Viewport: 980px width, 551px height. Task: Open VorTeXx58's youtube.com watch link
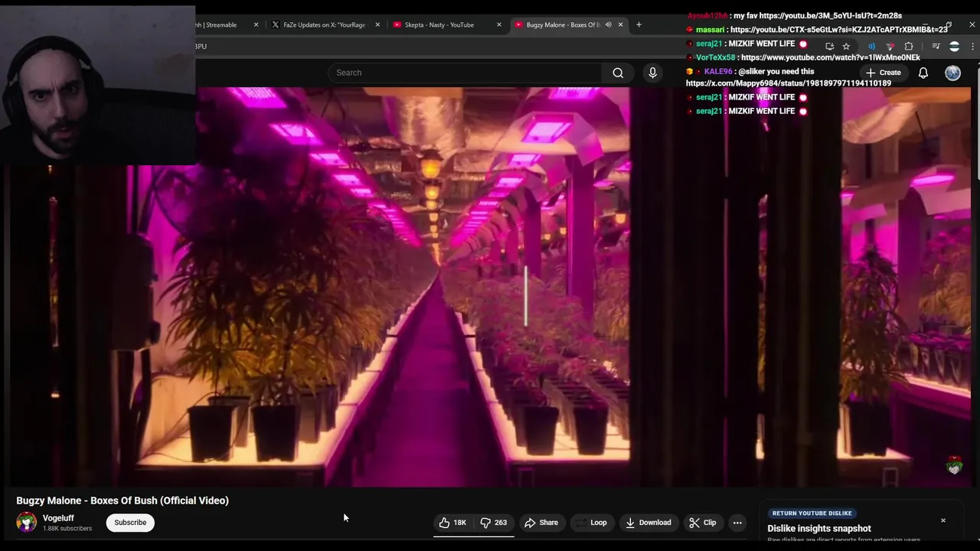pyautogui.click(x=831, y=57)
